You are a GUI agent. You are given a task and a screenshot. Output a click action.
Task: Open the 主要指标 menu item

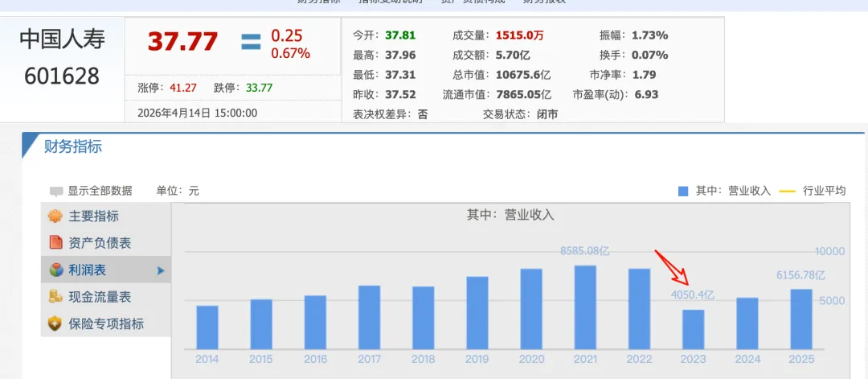pos(106,216)
